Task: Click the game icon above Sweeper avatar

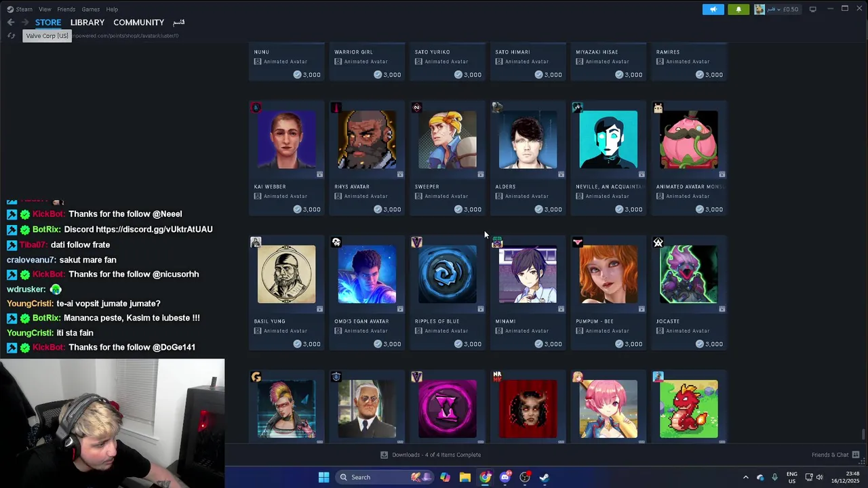Action: click(x=417, y=108)
